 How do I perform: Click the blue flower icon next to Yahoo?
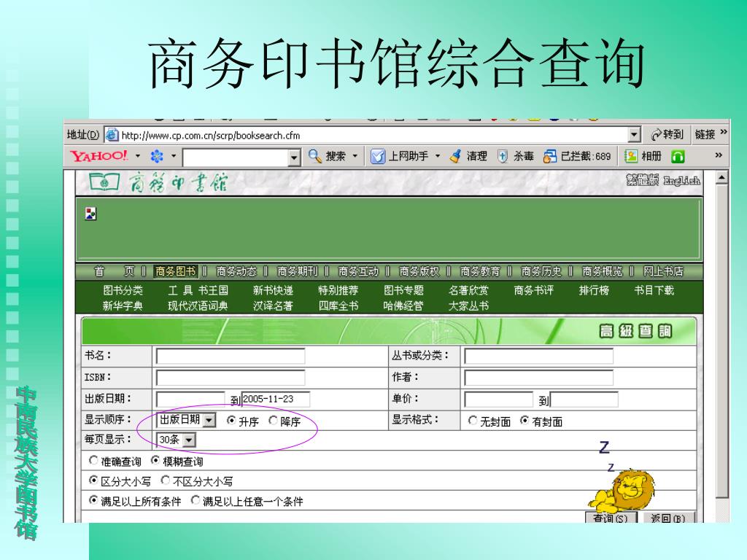click(157, 156)
